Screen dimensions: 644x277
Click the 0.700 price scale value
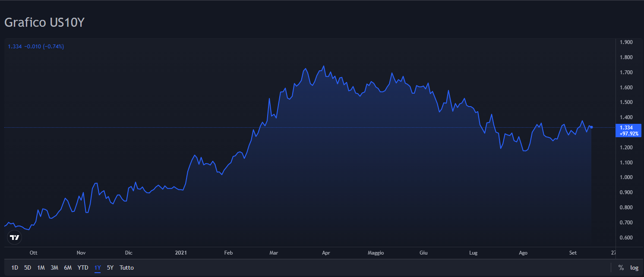point(626,223)
